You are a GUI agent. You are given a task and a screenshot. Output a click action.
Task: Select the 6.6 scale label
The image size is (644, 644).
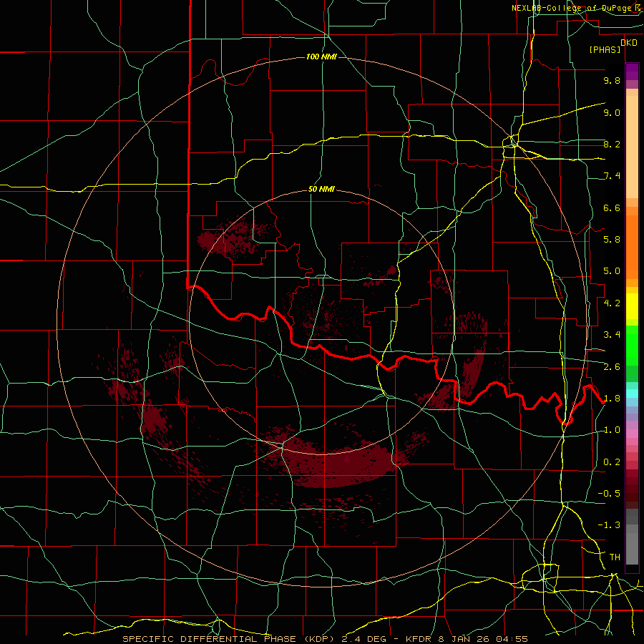pos(612,208)
